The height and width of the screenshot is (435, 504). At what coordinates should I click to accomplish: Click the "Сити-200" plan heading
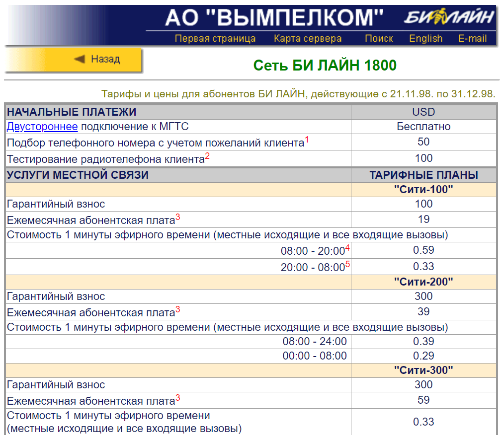[423, 282]
